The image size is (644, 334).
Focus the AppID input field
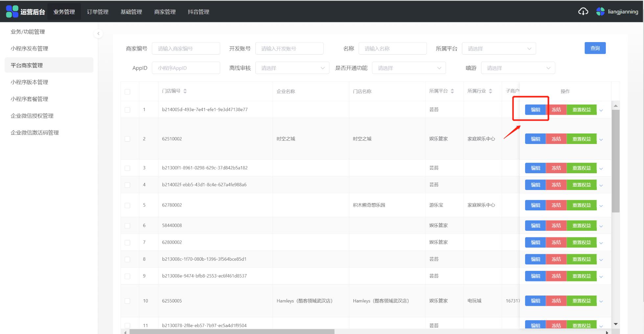tap(186, 68)
